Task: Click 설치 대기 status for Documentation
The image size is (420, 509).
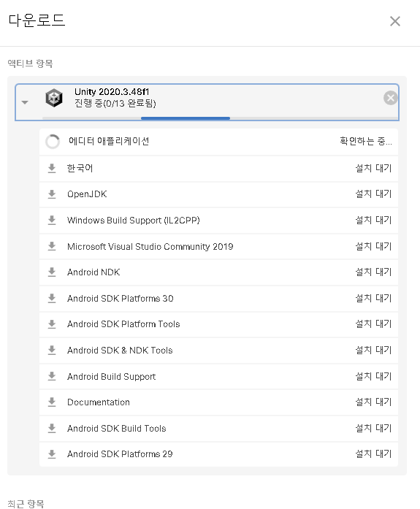Action: pyautogui.click(x=373, y=402)
